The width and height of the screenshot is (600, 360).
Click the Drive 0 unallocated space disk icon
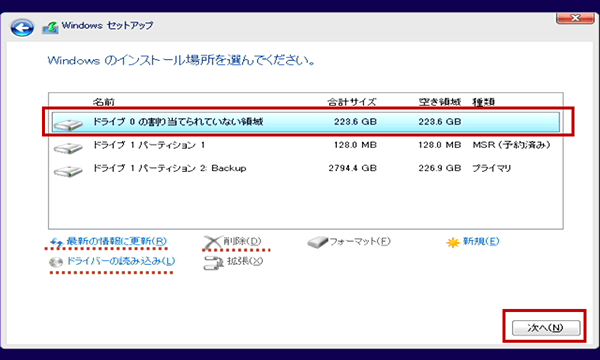68,125
